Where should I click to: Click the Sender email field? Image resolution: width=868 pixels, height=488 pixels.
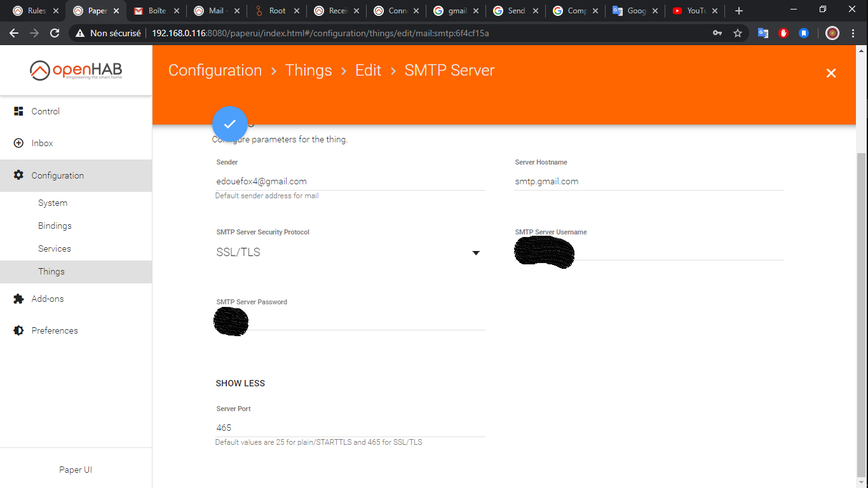point(350,181)
